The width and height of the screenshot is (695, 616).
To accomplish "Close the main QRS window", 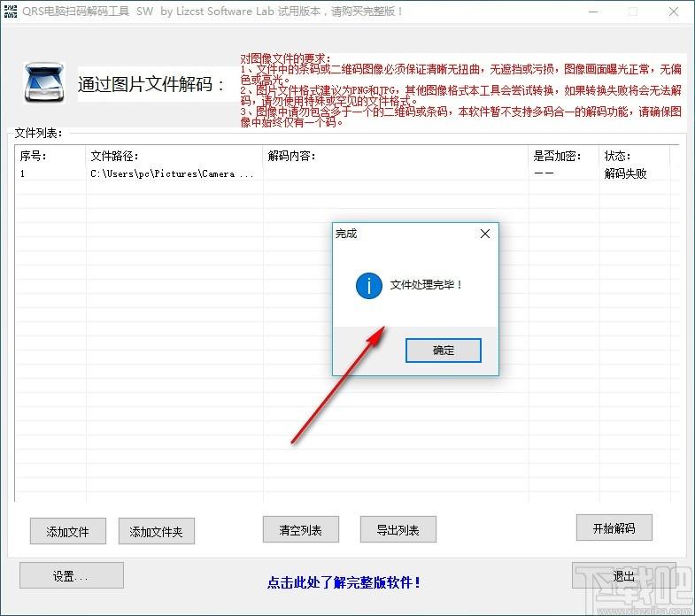I will click(x=673, y=12).
